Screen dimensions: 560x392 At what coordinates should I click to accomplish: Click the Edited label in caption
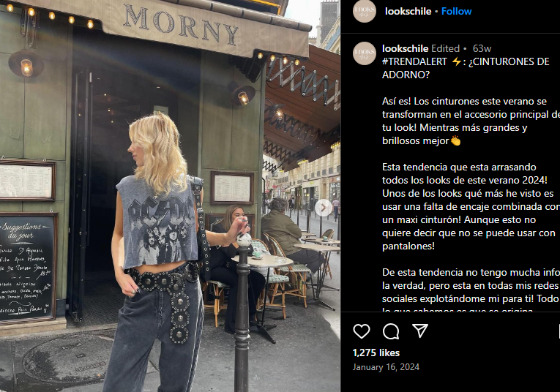[x=445, y=48]
